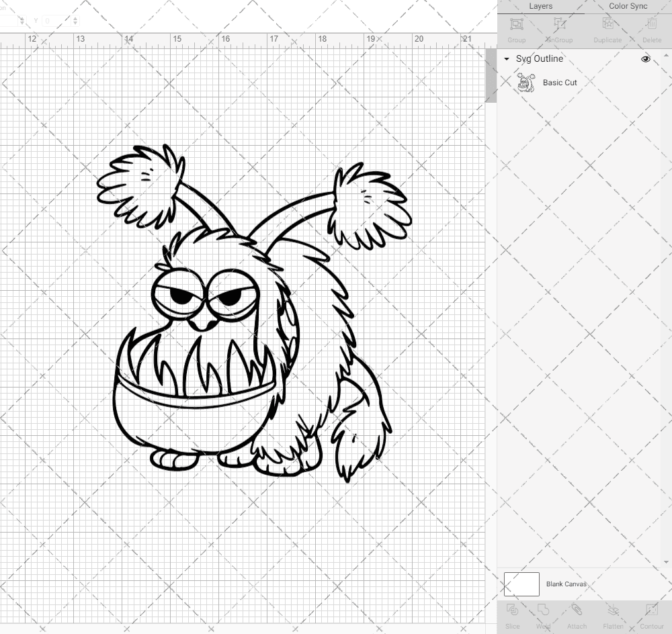Screen dimensions: 672x634
Task: Click the Y value down arrow
Action: coord(76,23)
